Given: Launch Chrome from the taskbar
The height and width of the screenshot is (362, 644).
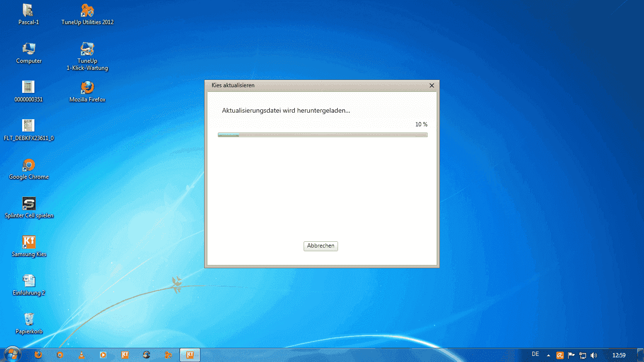Looking at the screenshot, I should [x=60, y=355].
